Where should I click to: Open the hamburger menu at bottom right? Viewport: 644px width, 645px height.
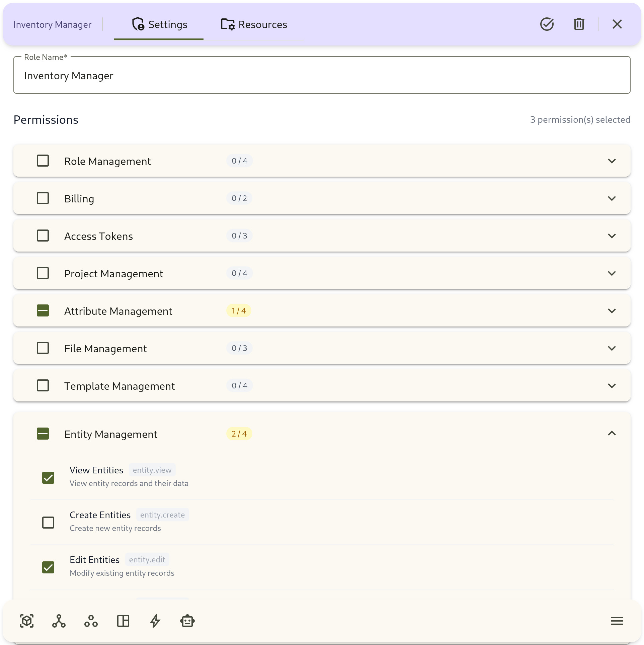[617, 621]
